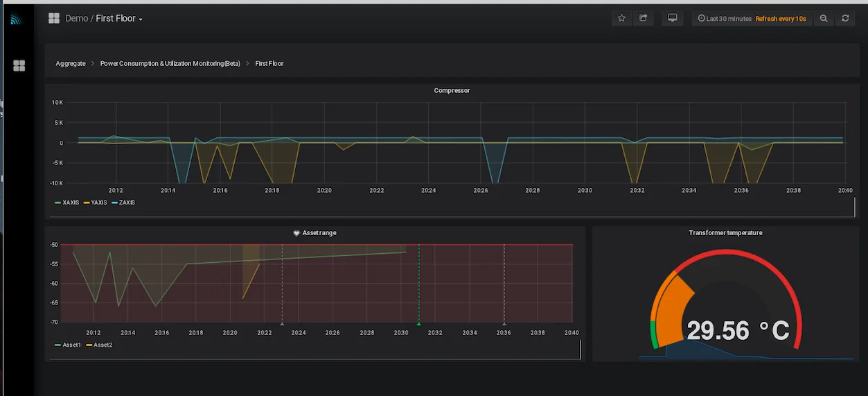Open the Transformer temperature panel title menu
Image resolution: width=868 pixels, height=396 pixels.
click(x=725, y=233)
